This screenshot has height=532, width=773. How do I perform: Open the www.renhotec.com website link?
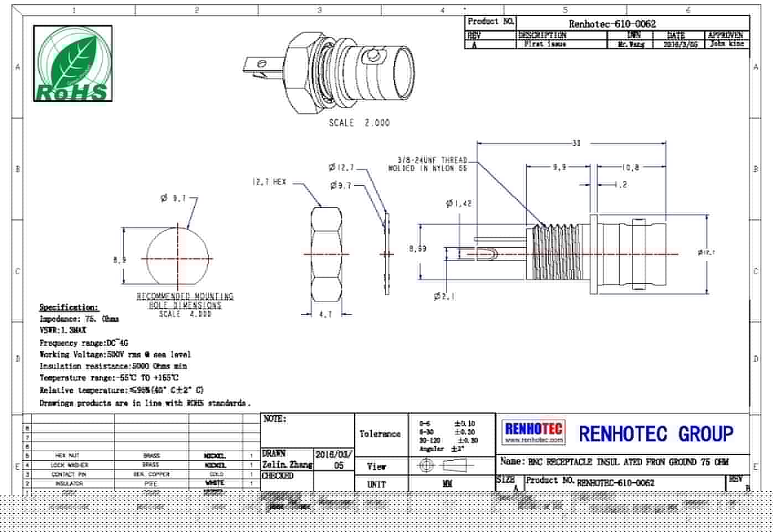click(x=534, y=440)
